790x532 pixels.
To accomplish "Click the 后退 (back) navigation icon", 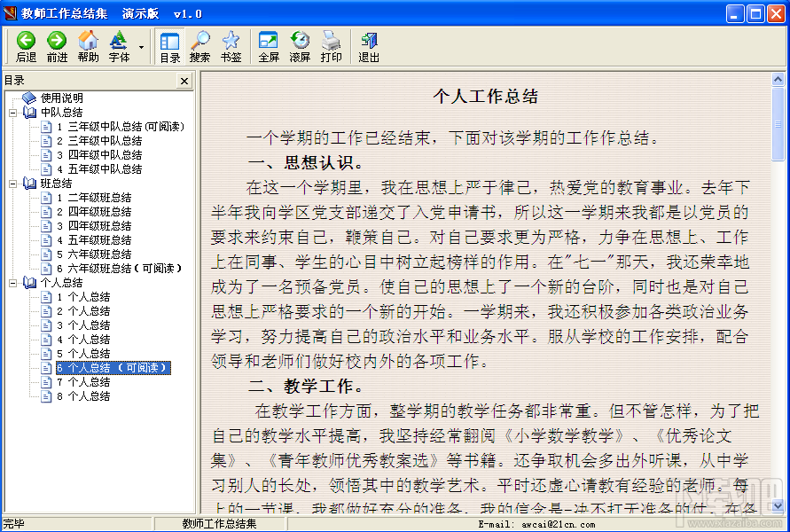I will (x=26, y=41).
